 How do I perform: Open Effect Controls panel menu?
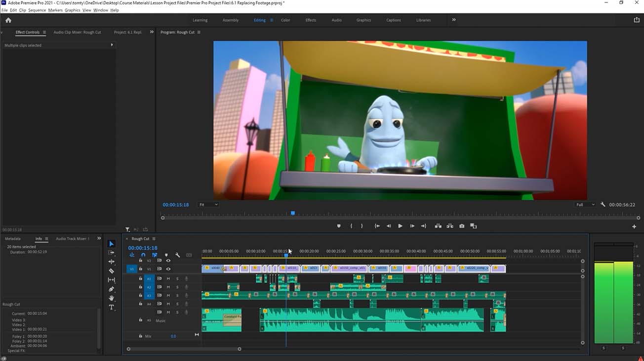click(x=44, y=32)
